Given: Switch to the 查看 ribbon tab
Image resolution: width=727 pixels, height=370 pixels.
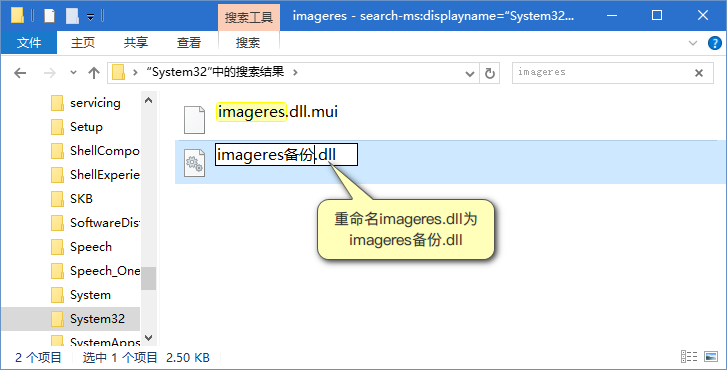Looking at the screenshot, I should coord(189,43).
